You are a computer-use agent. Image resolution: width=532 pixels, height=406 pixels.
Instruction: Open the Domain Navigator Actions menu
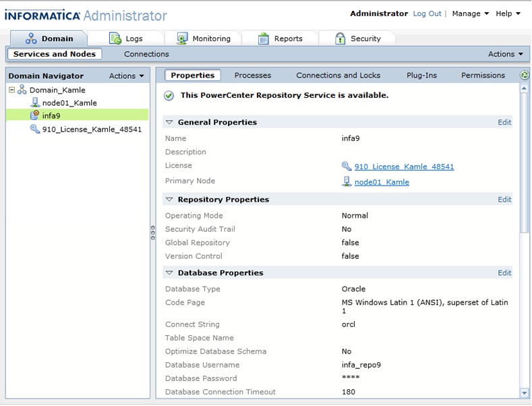126,76
